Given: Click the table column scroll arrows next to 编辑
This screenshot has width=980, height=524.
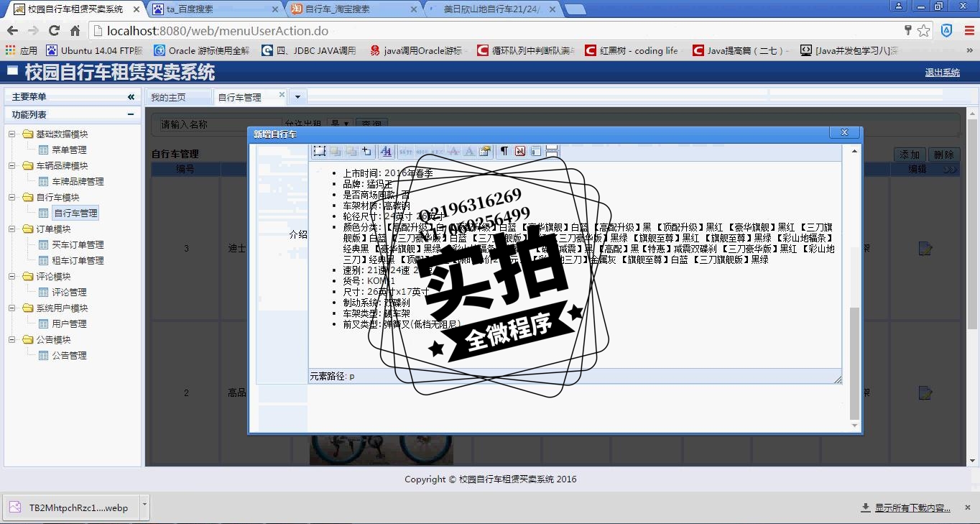Looking at the screenshot, I should (x=951, y=170).
